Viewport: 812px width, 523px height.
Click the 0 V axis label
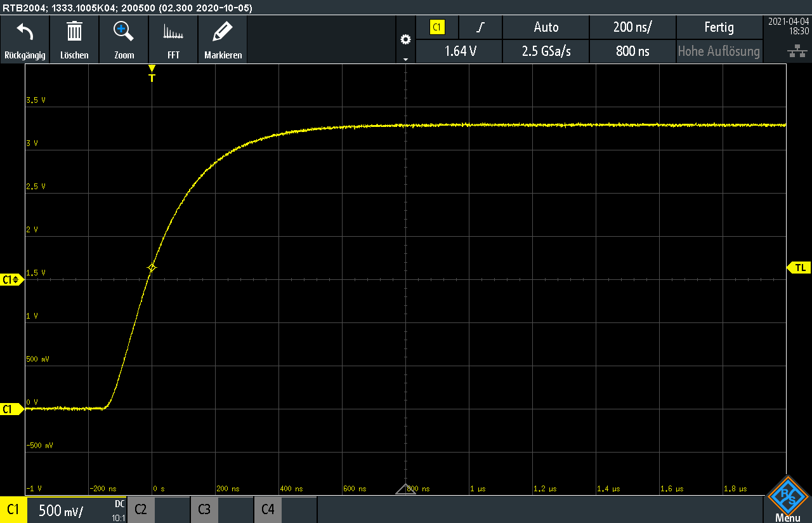click(32, 402)
